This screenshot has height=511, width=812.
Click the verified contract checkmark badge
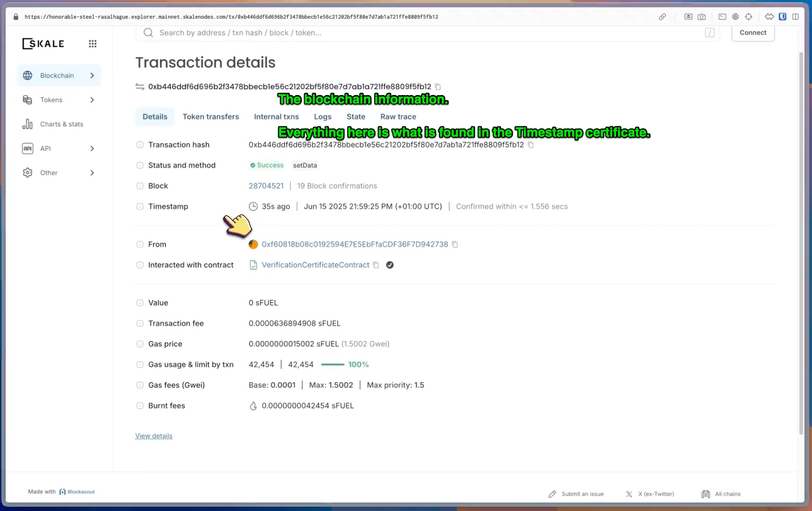pos(390,265)
